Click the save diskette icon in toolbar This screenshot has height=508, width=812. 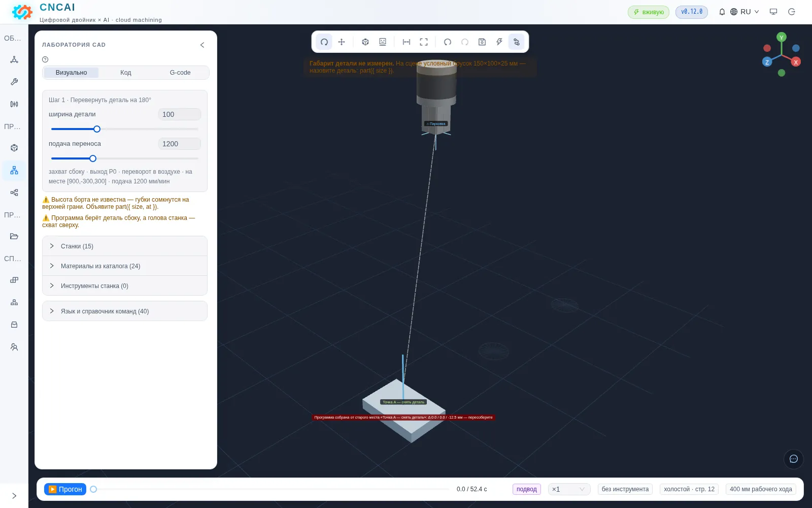(x=482, y=42)
